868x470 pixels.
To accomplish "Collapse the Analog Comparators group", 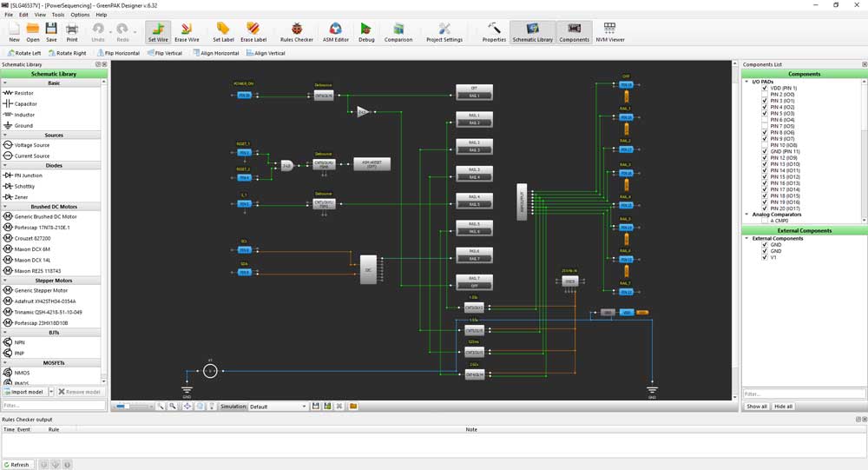I will tap(746, 215).
